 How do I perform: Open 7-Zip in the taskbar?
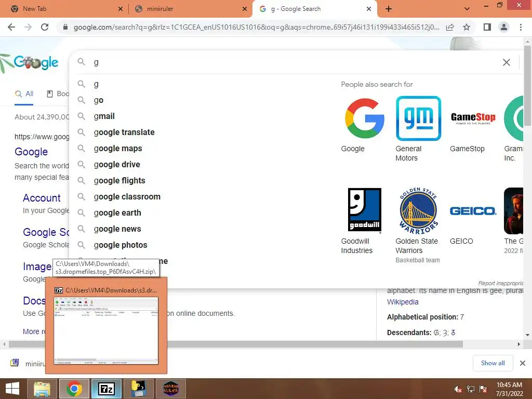pyautogui.click(x=106, y=389)
